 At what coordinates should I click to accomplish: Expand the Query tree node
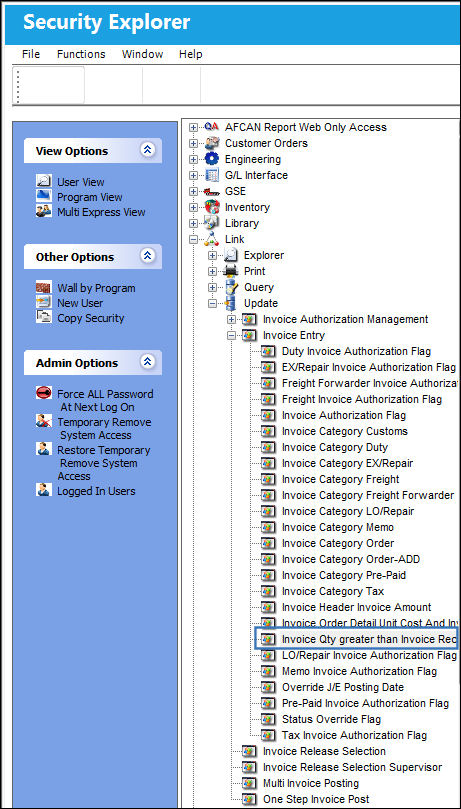(x=212, y=287)
